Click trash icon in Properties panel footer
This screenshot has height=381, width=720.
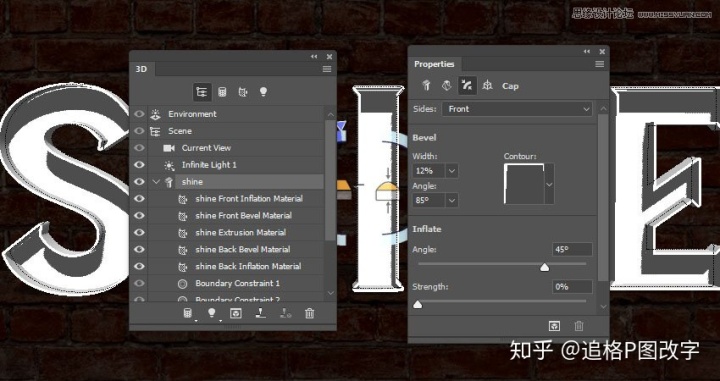(x=579, y=326)
